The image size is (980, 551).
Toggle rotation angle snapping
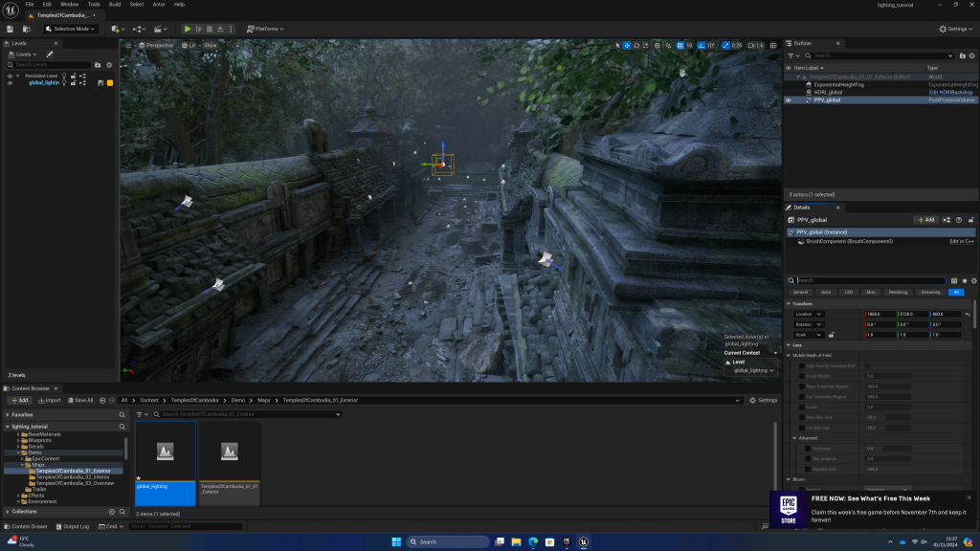(702, 45)
